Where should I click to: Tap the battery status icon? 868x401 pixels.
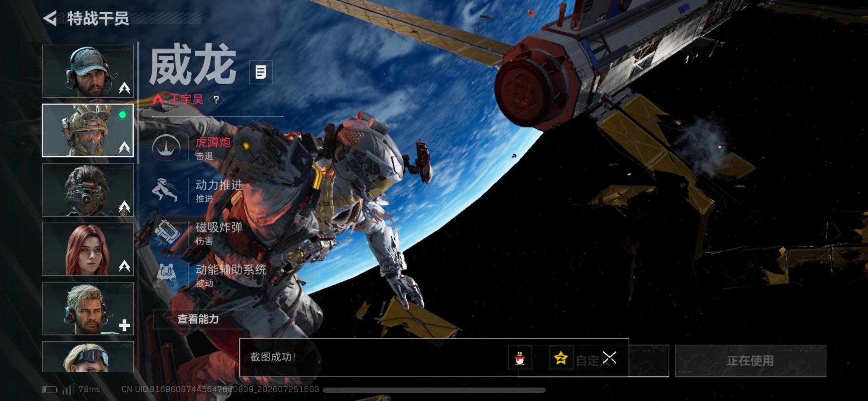[50, 389]
